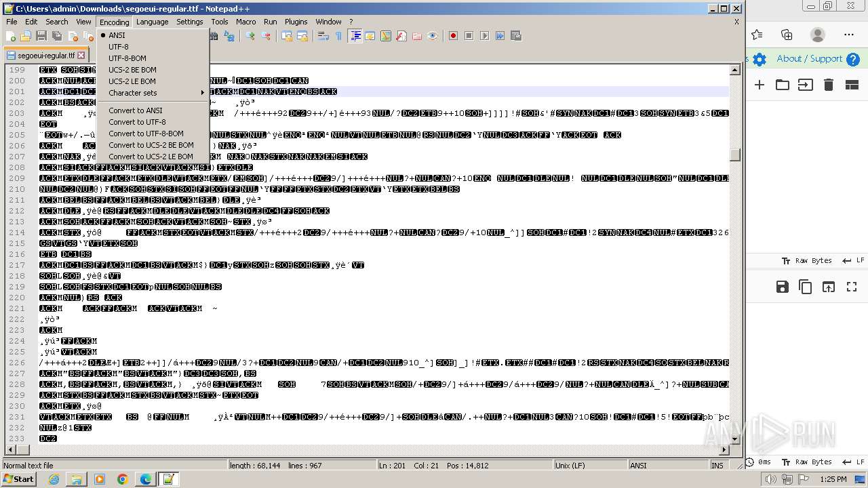
Task: Start macro recording with red icon
Action: (453, 36)
